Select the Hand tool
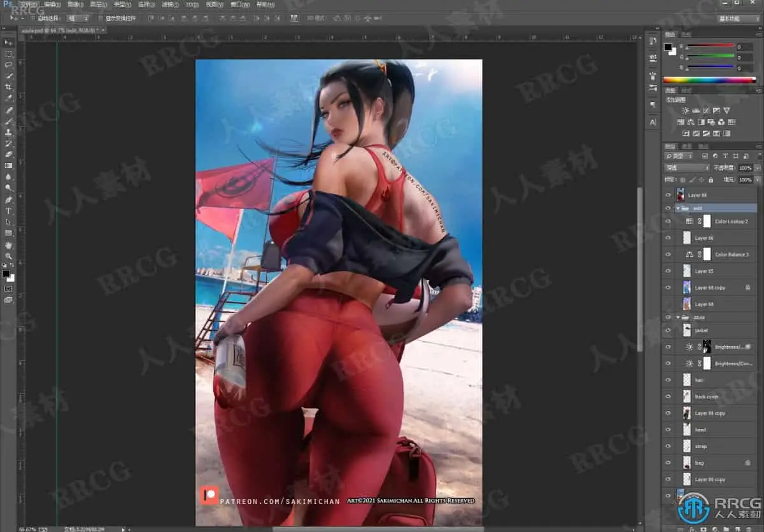 pos(8,245)
